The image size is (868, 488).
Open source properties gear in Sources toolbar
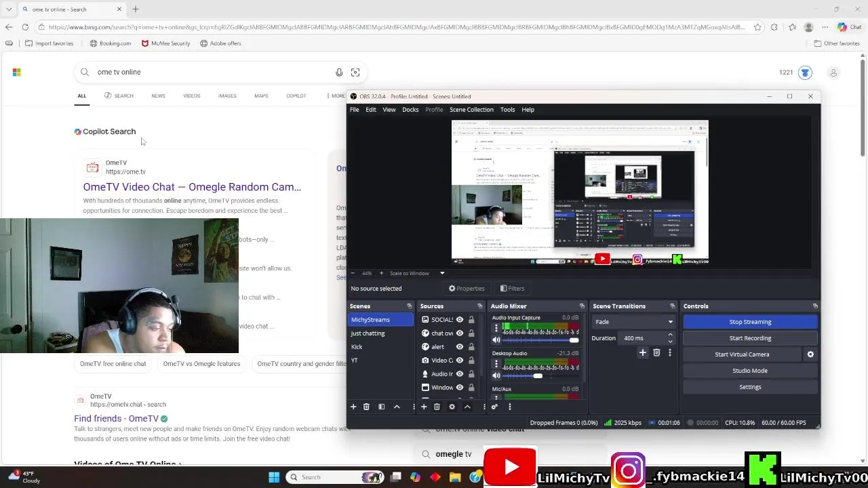tap(452, 407)
